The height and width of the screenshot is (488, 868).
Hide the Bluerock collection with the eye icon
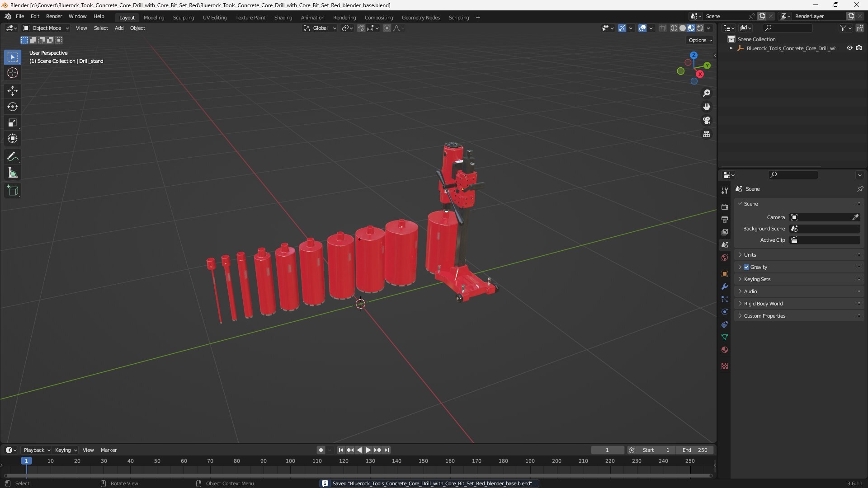pos(849,48)
